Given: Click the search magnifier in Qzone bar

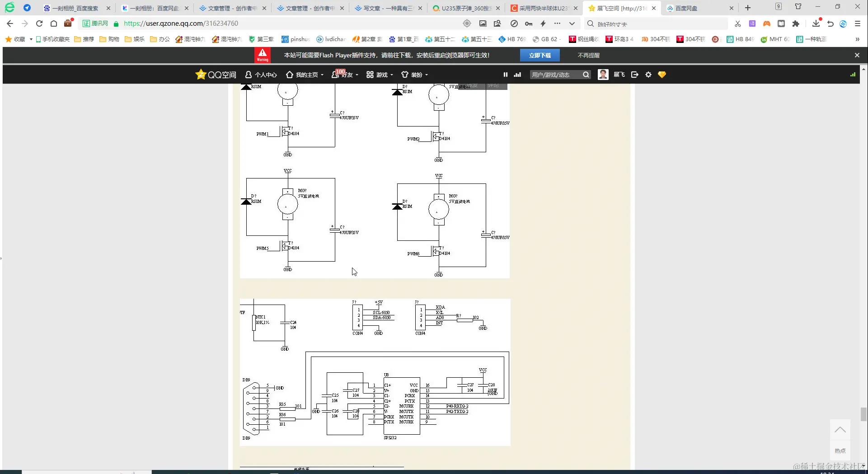Looking at the screenshot, I should tap(586, 75).
